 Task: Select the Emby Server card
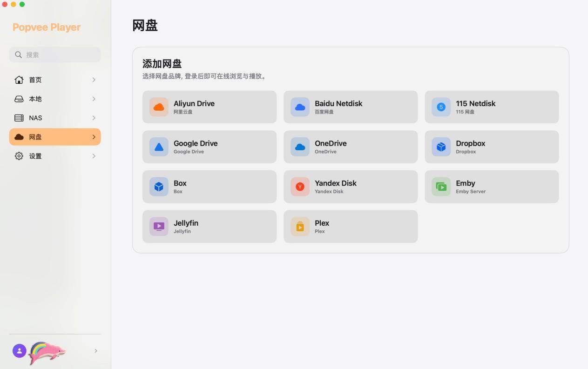pyautogui.click(x=492, y=187)
